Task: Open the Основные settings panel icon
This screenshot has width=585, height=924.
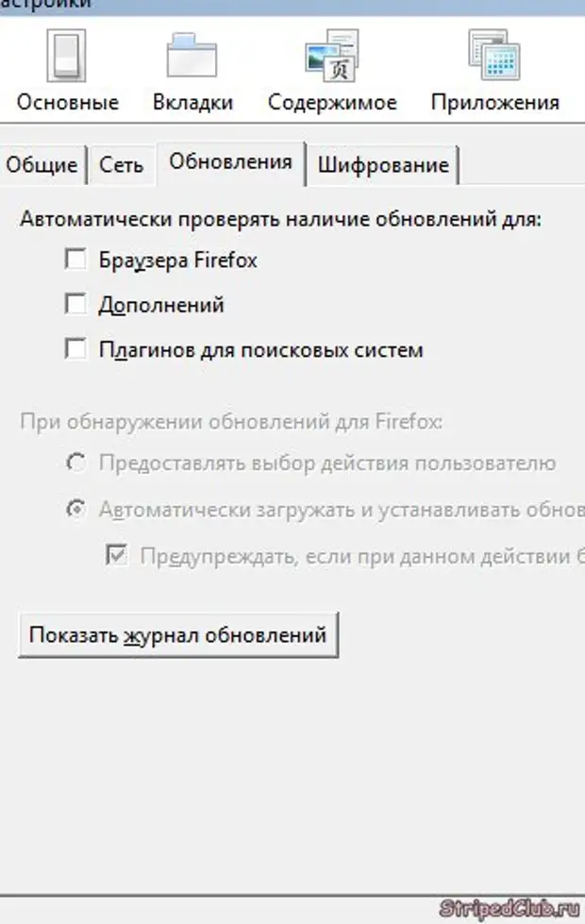Action: tap(67, 58)
